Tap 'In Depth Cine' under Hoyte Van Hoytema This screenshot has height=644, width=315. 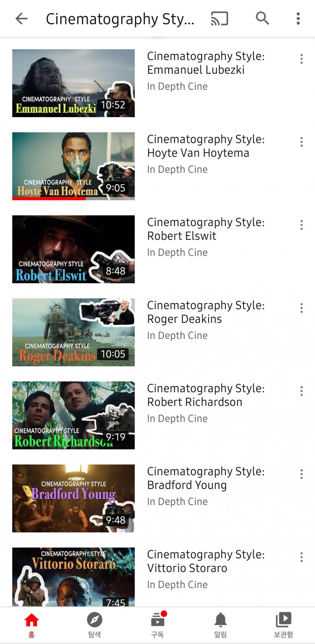[177, 169]
